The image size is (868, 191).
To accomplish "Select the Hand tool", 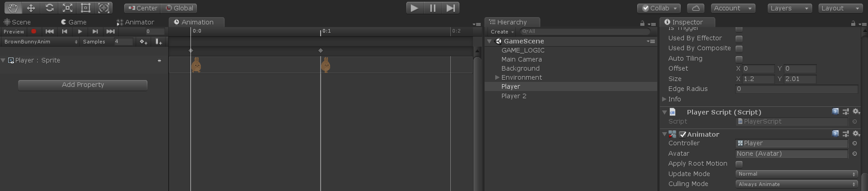I will [13, 8].
